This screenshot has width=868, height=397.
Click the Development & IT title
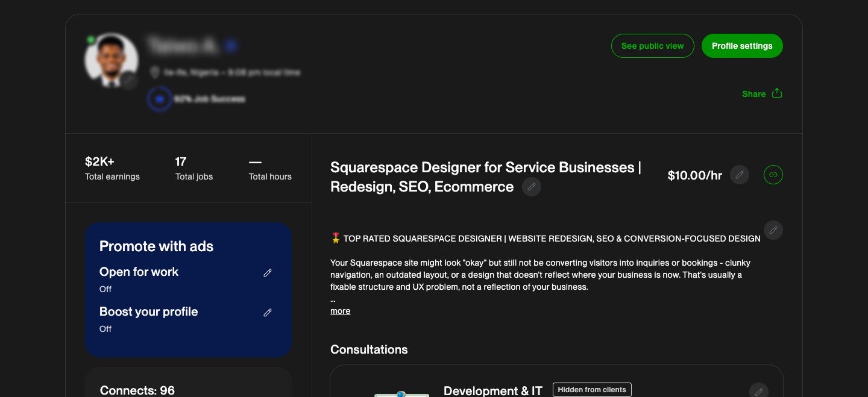click(493, 391)
